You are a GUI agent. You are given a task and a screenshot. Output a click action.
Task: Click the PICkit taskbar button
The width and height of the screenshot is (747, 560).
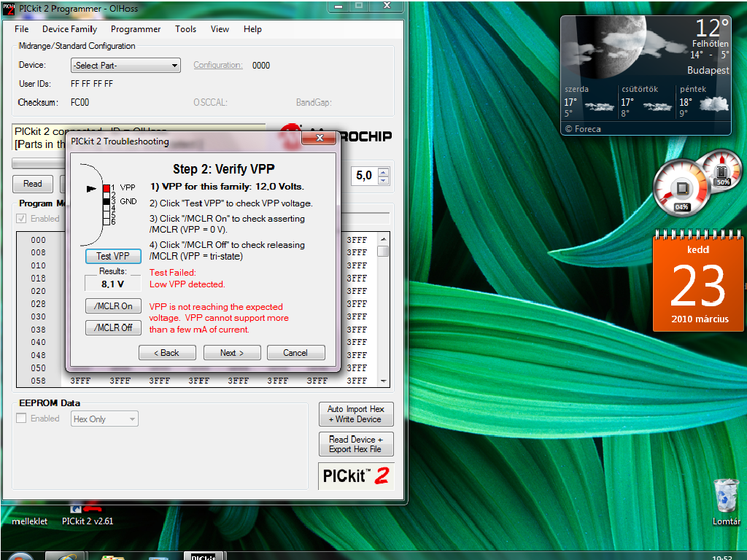204,556
